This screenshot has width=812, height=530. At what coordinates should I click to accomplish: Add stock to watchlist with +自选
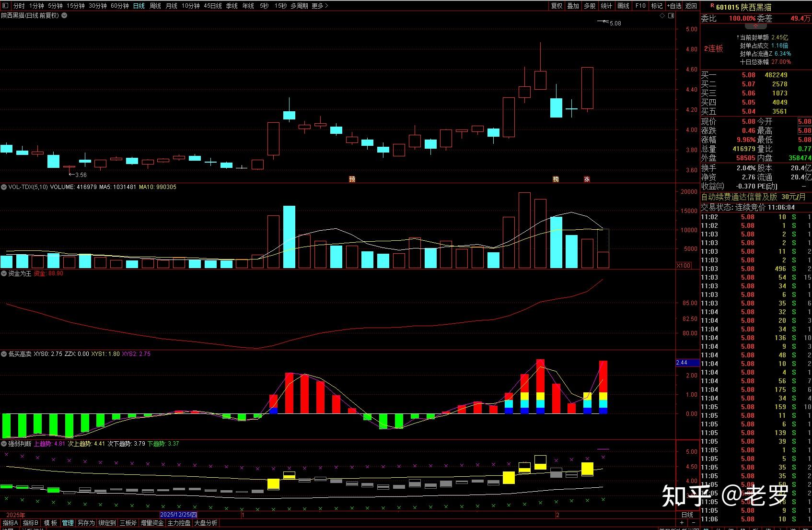point(674,6)
